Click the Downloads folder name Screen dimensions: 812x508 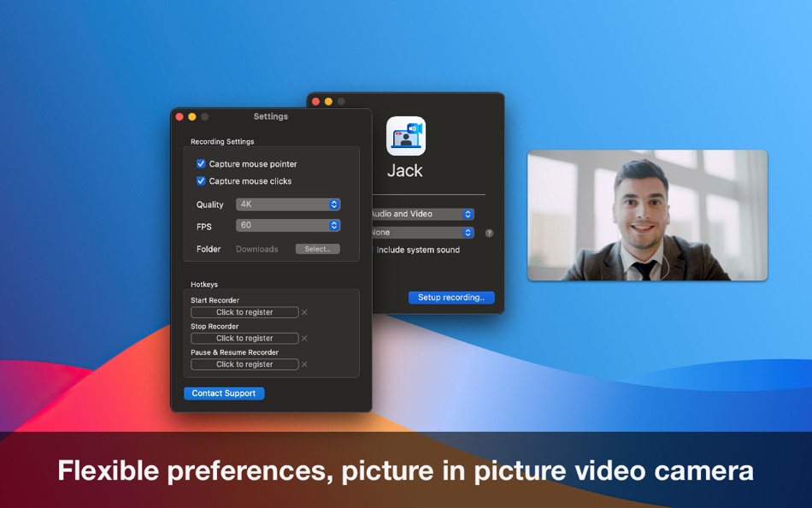[x=257, y=250]
